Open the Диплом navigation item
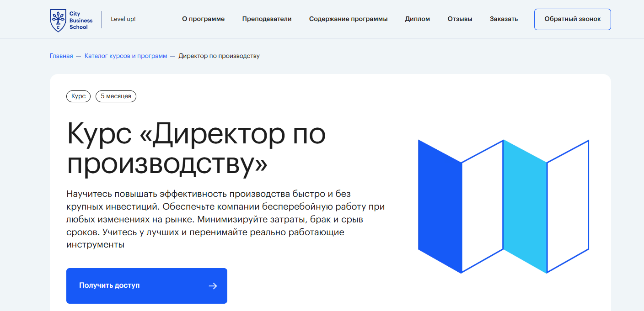644x311 pixels. [x=417, y=19]
